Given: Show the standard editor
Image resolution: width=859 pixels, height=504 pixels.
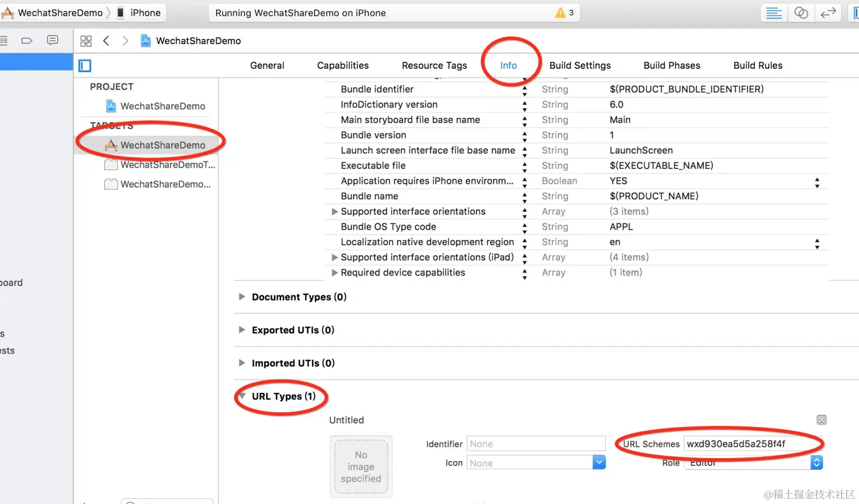Looking at the screenshot, I should click(774, 13).
